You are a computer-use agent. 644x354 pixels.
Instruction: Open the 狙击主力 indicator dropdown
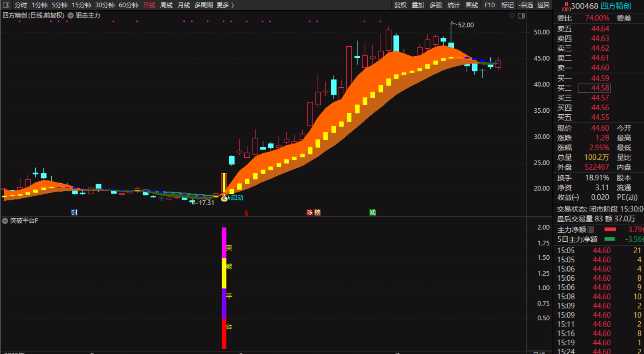tap(71, 16)
